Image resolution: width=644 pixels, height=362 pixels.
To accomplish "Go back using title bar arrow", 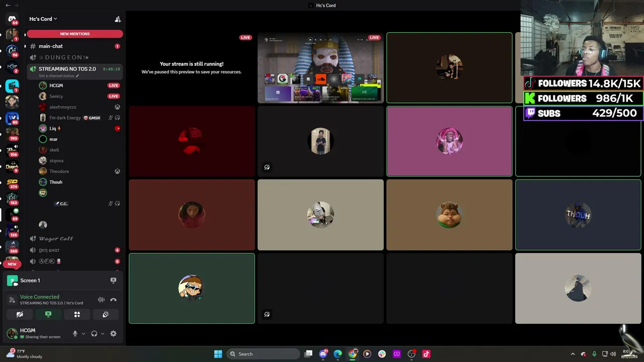I will [x=8, y=5].
